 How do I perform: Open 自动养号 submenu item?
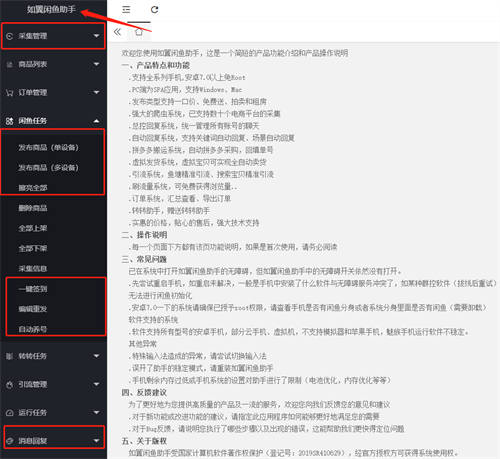pyautogui.click(x=33, y=329)
